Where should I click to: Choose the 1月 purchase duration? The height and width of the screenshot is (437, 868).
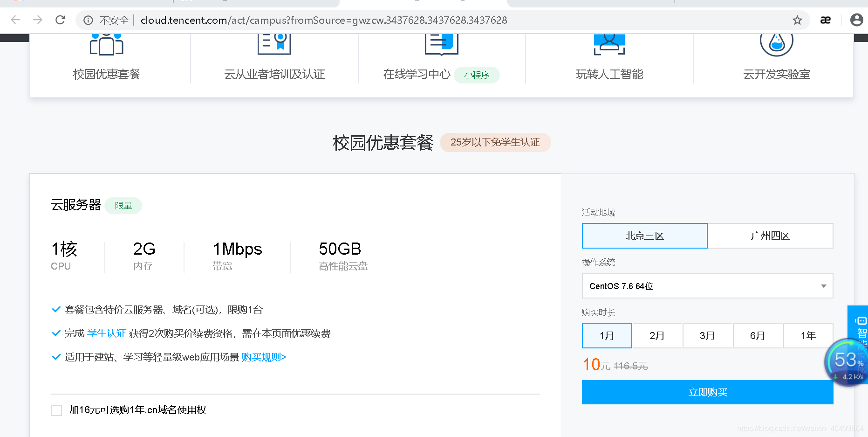tap(607, 336)
